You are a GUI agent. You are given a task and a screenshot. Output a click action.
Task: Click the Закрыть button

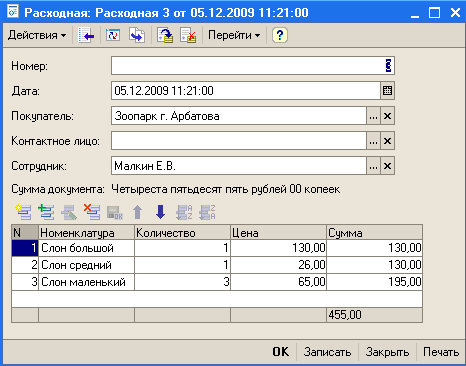(x=387, y=352)
